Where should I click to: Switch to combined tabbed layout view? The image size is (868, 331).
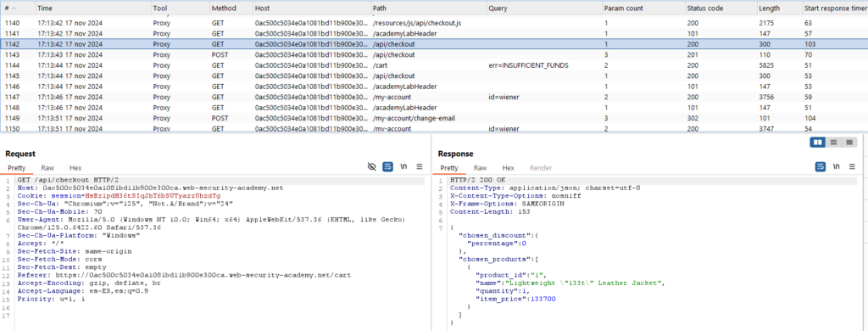[849, 143]
